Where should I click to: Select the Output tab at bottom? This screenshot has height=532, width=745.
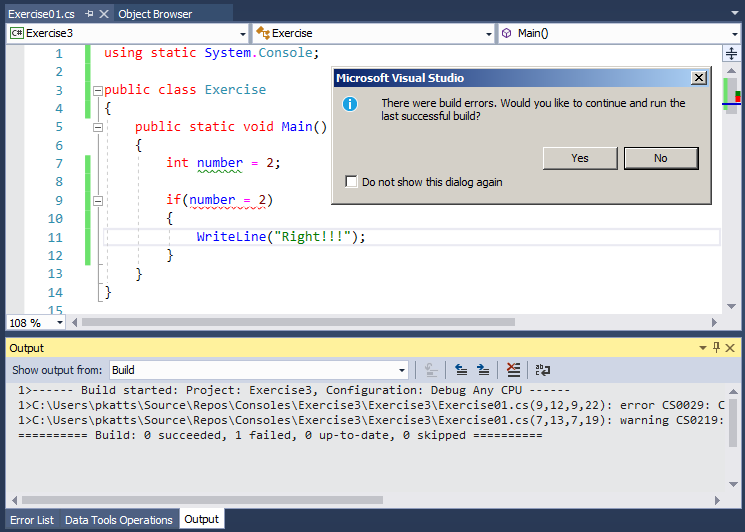(x=201, y=519)
